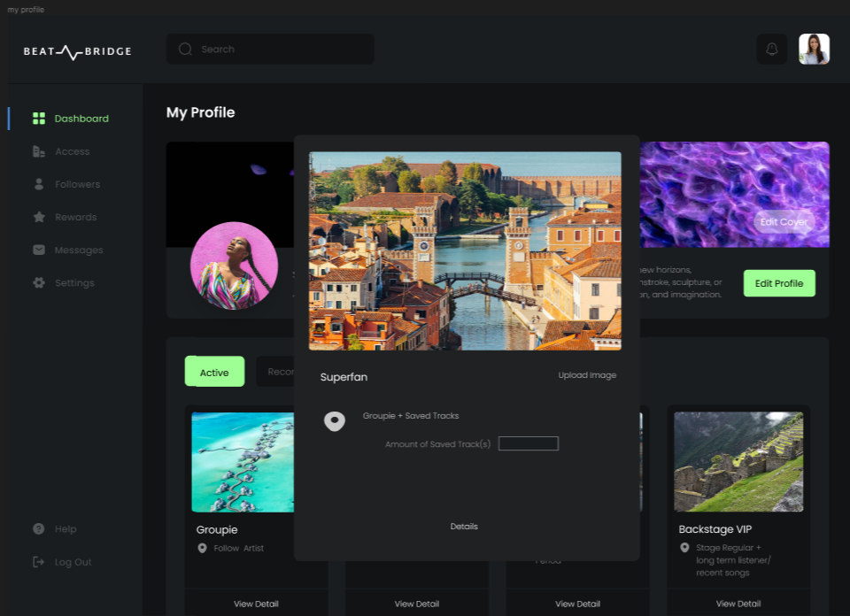The width and height of the screenshot is (850, 616).
Task: Click Details in the Superfan popup
Action: pos(464,526)
